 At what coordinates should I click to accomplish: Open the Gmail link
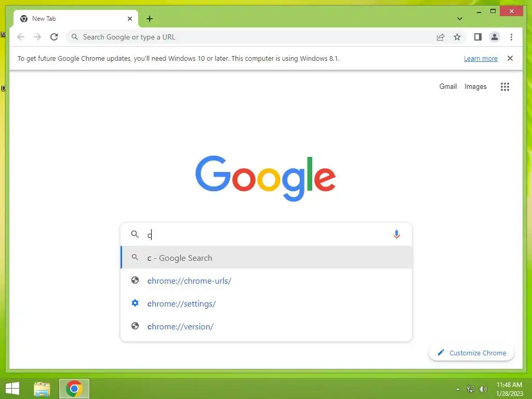[448, 87]
